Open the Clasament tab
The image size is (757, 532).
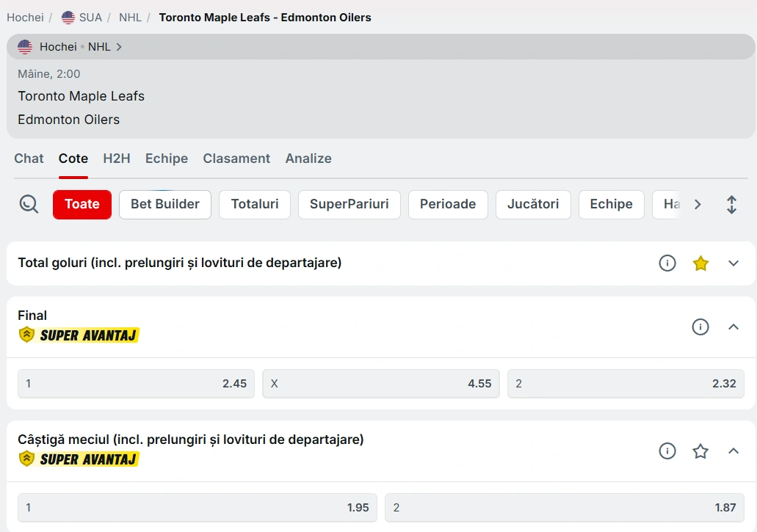click(x=236, y=158)
